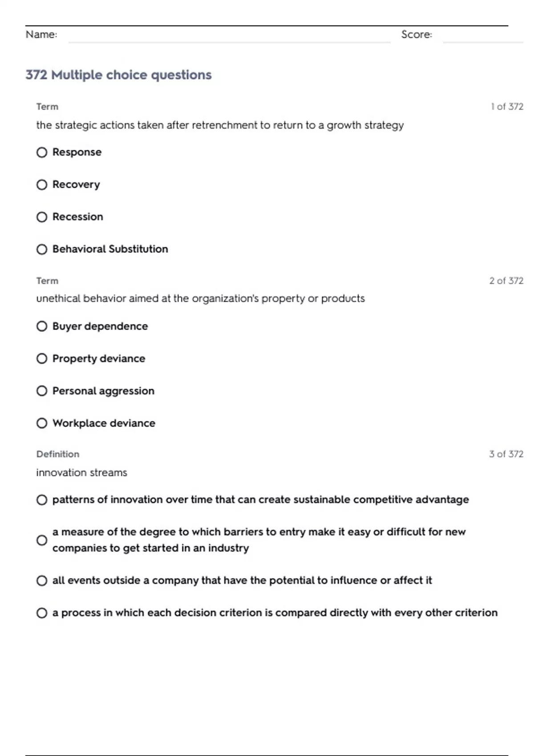Choose the Recovery answer option

pyautogui.click(x=42, y=185)
